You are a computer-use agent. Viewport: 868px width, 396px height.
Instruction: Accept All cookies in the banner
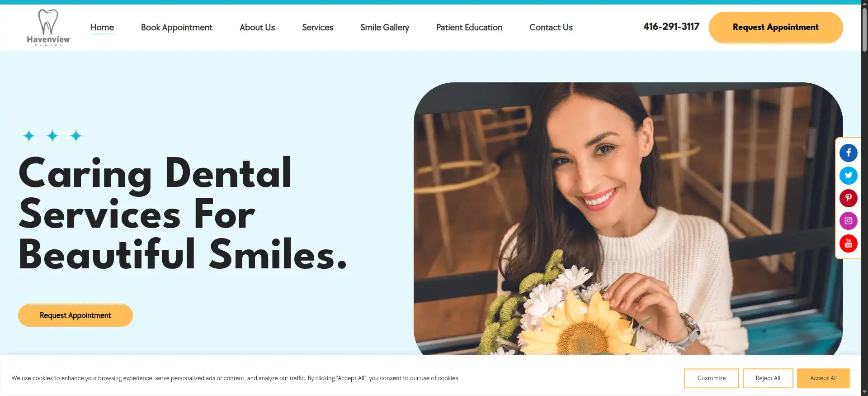(823, 378)
